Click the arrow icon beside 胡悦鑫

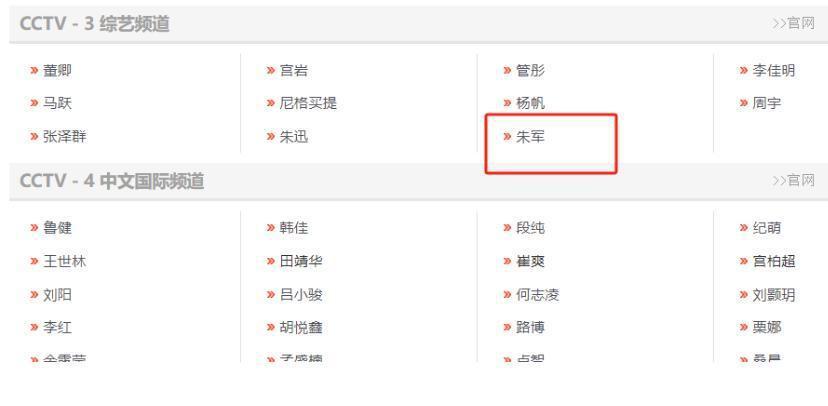coord(271,327)
